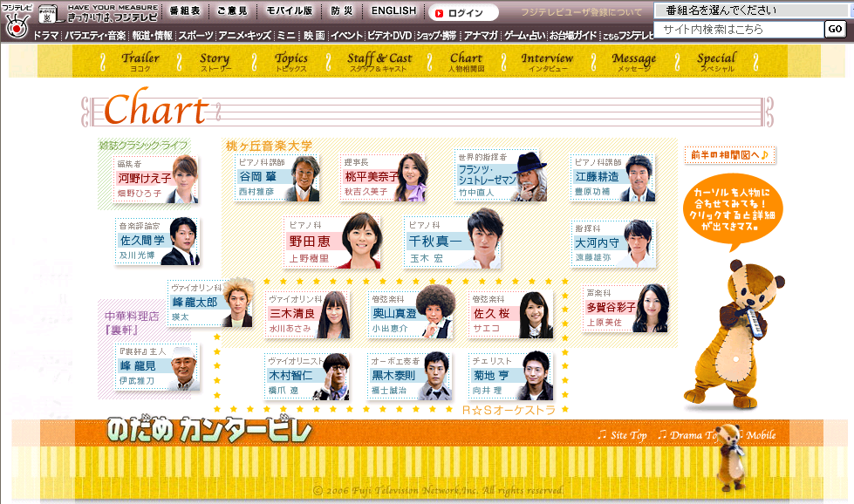Open the 野田恵 character card
The height and width of the screenshot is (504, 854).
coord(331,242)
